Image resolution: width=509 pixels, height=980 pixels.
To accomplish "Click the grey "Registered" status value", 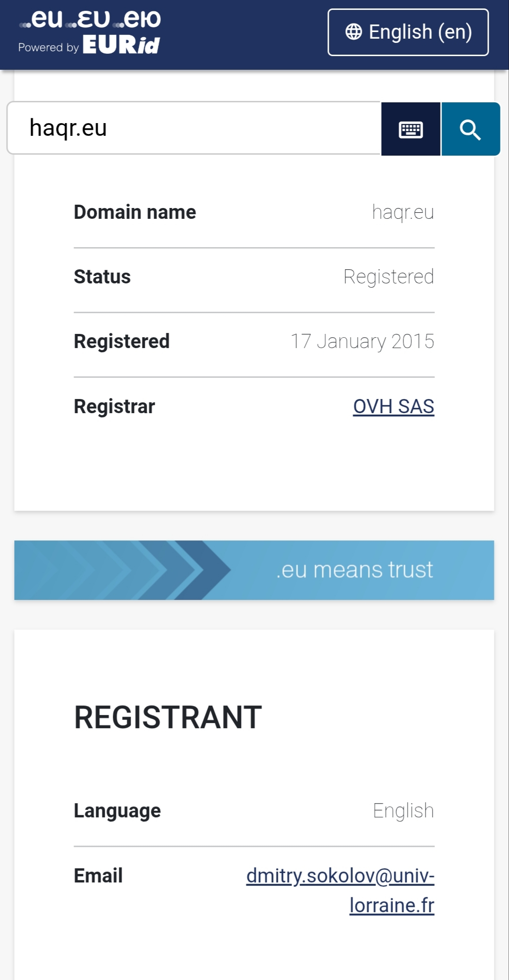I will [388, 277].
